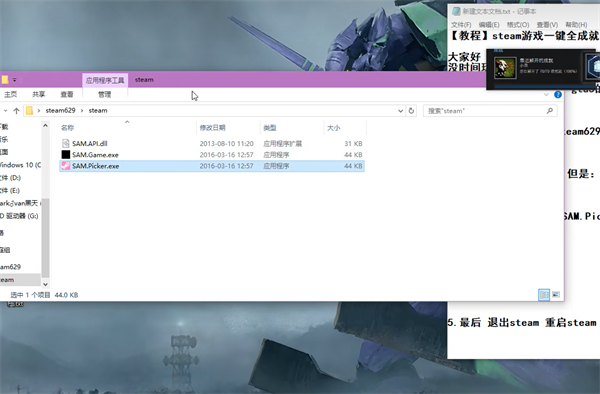600x394 pixels.
Task: Open Notepad 文件(F) menu
Action: point(461,25)
